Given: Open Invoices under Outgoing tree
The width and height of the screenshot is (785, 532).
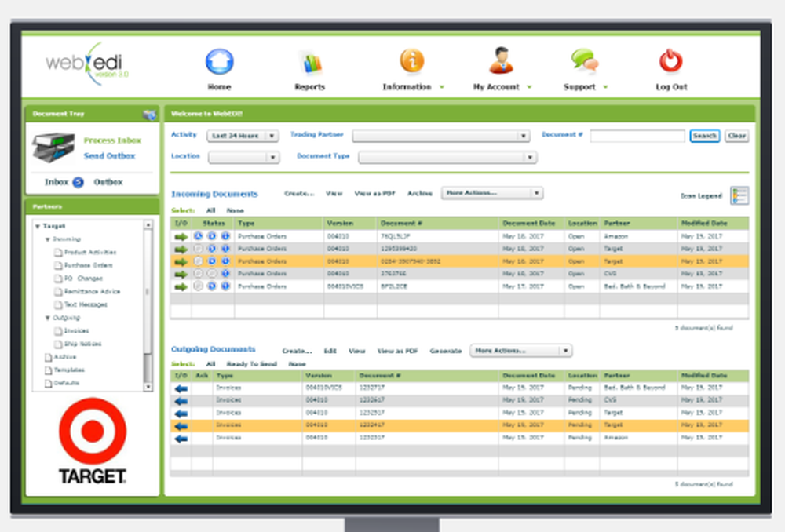Looking at the screenshot, I should pos(77,331).
